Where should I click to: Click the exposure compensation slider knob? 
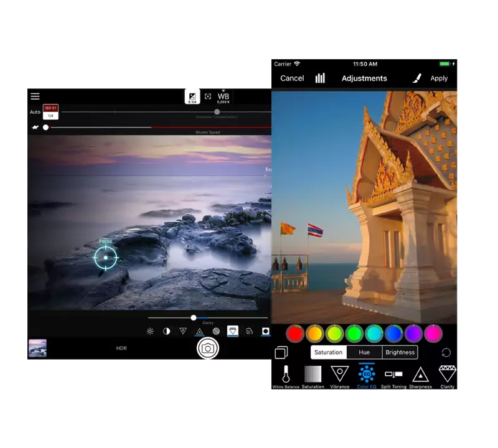pyautogui.click(x=217, y=112)
